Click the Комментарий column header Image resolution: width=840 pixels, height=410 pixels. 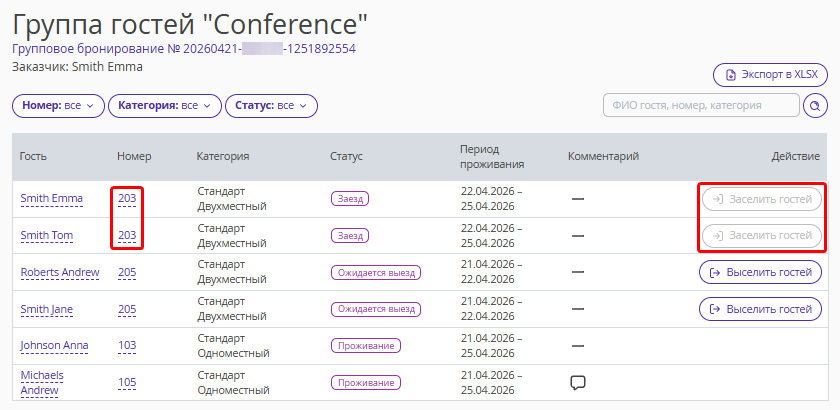(603, 156)
